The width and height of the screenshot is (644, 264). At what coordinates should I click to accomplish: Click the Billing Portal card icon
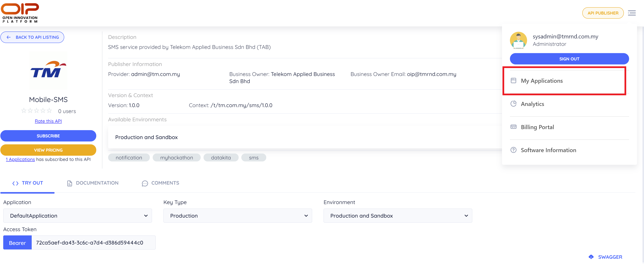[x=513, y=127]
